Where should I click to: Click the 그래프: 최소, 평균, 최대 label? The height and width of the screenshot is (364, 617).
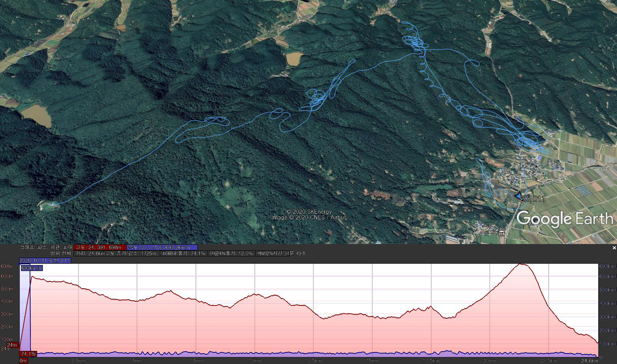[46, 247]
